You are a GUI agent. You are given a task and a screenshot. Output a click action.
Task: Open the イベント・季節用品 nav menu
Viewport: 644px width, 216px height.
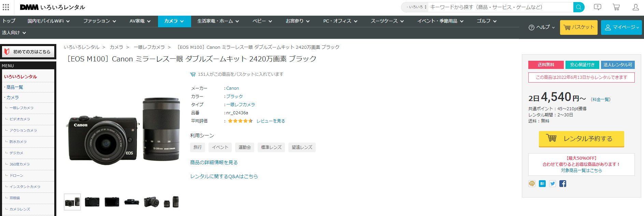(x=440, y=21)
